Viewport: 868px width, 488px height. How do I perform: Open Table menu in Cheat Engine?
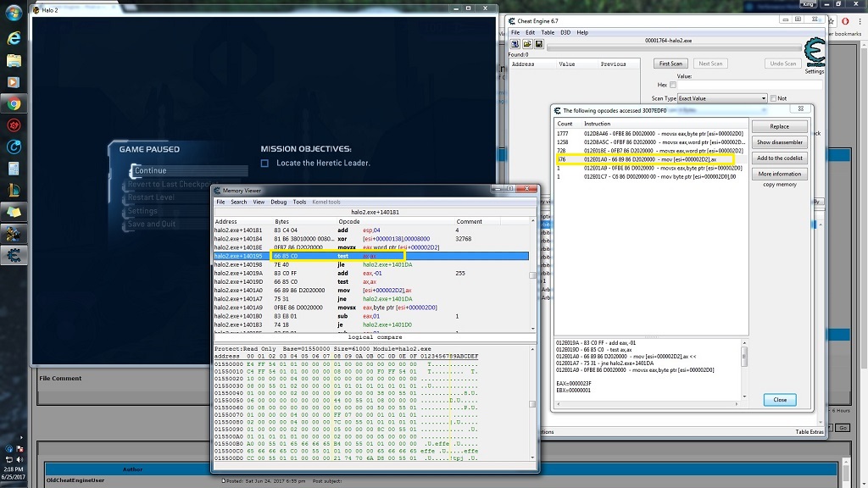(548, 33)
